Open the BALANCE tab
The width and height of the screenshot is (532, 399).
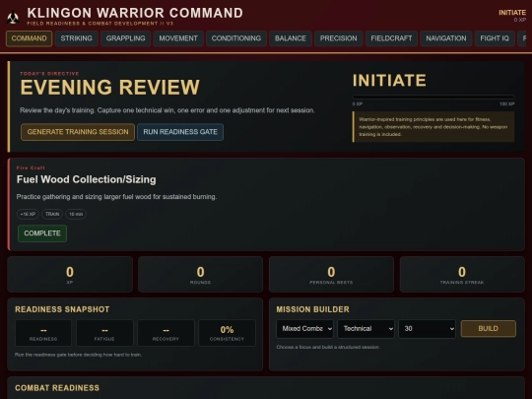pos(291,38)
